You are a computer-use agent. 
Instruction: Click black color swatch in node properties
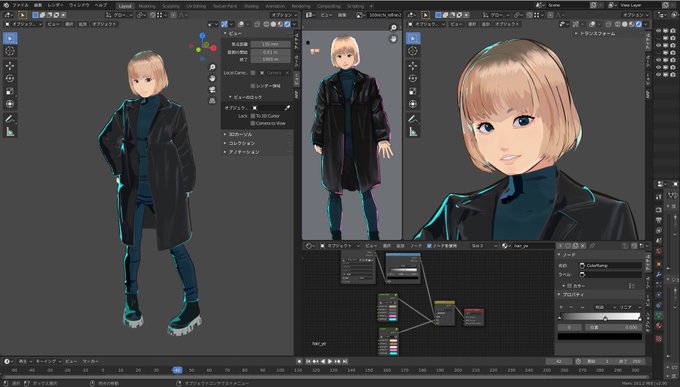point(600,336)
